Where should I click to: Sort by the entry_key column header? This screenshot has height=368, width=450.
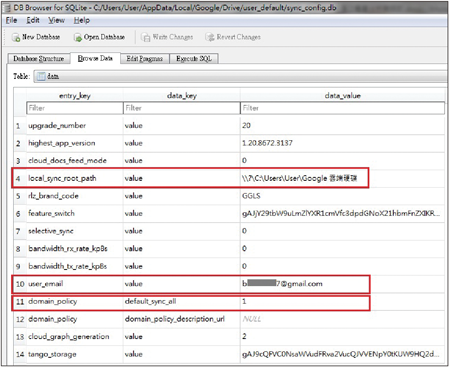(75, 96)
